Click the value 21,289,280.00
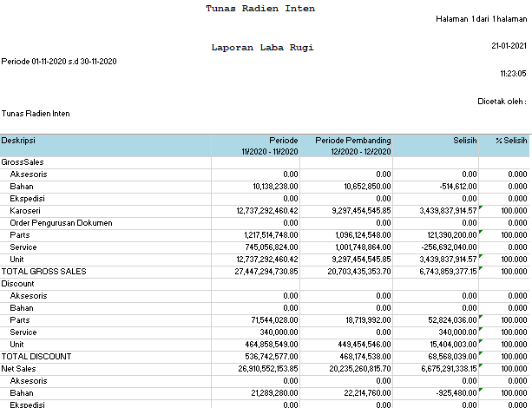 (274, 393)
